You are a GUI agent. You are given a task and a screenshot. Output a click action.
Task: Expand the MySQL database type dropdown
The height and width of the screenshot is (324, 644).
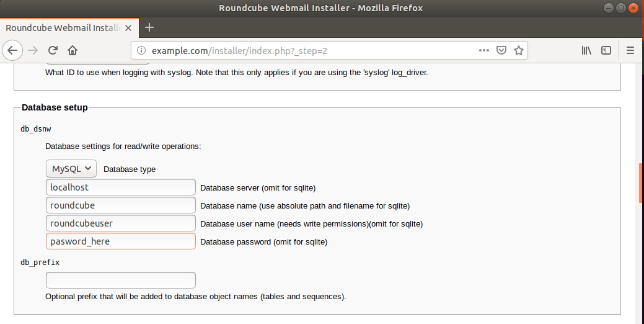click(x=71, y=168)
